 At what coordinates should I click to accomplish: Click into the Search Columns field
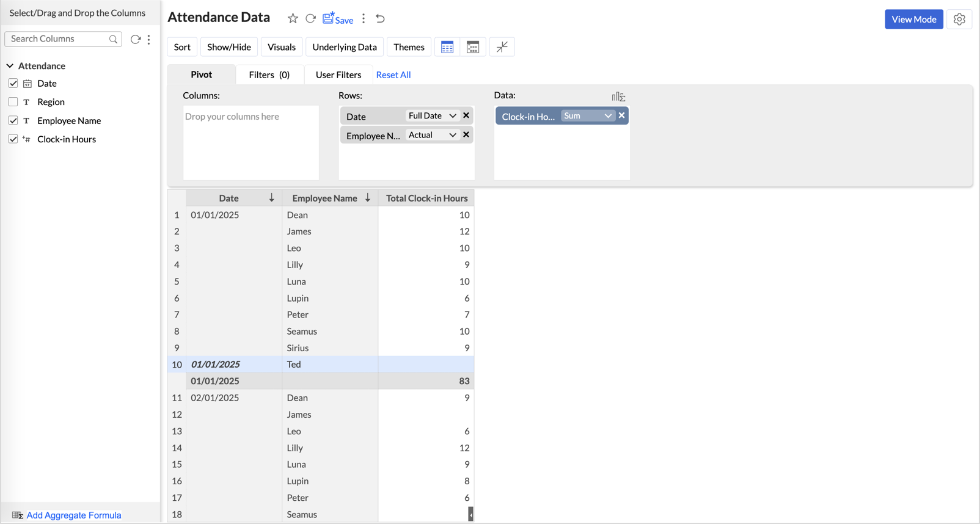(x=58, y=39)
